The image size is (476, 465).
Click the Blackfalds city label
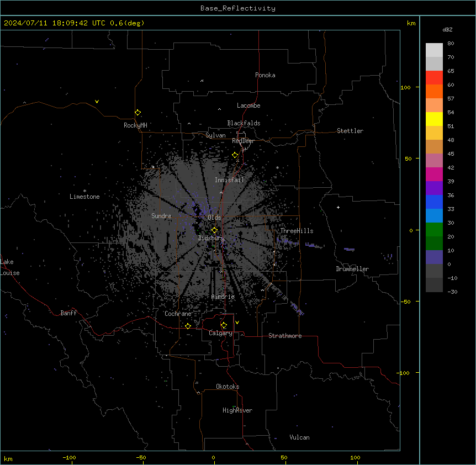(244, 123)
